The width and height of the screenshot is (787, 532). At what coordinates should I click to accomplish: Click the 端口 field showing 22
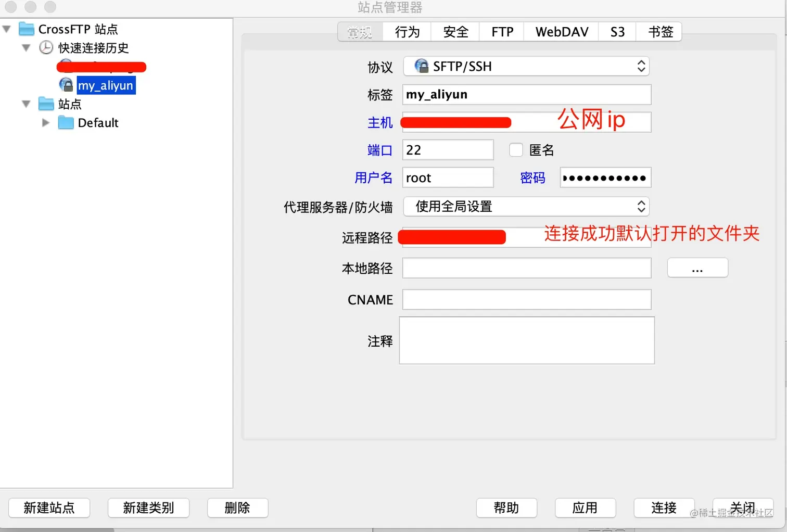(448, 150)
